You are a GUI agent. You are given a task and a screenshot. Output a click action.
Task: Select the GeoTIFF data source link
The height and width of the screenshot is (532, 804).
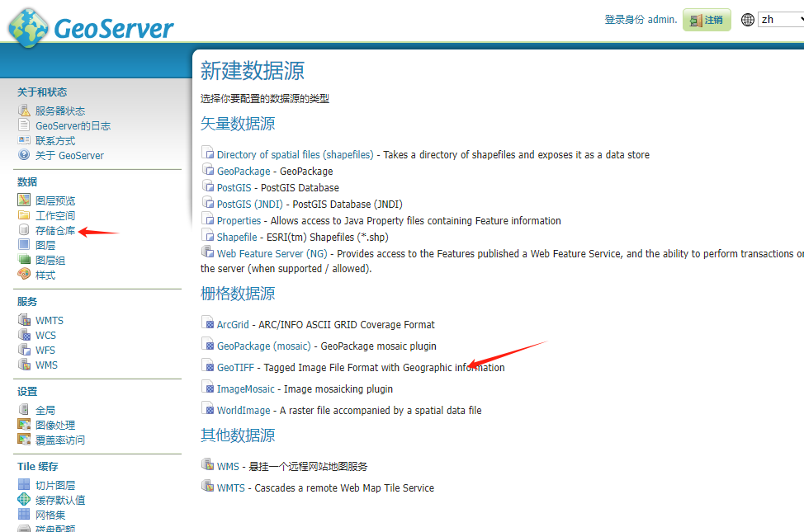point(235,368)
